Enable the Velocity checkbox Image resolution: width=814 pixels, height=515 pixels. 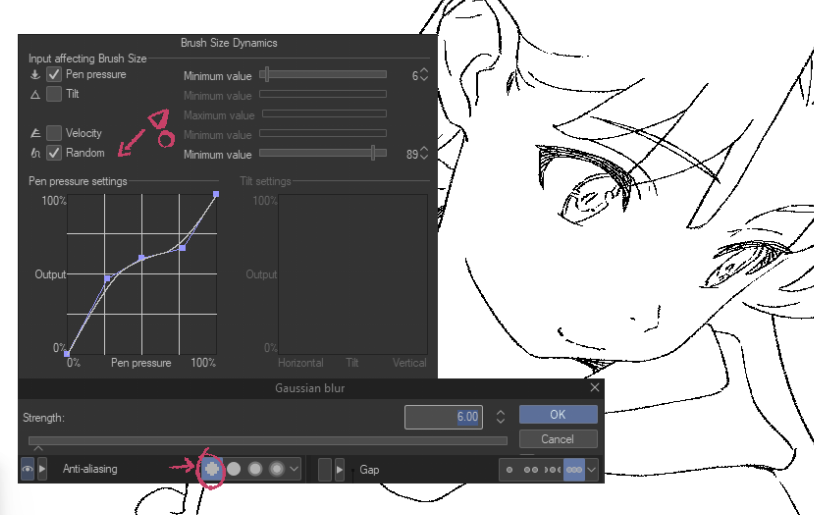[x=54, y=133]
